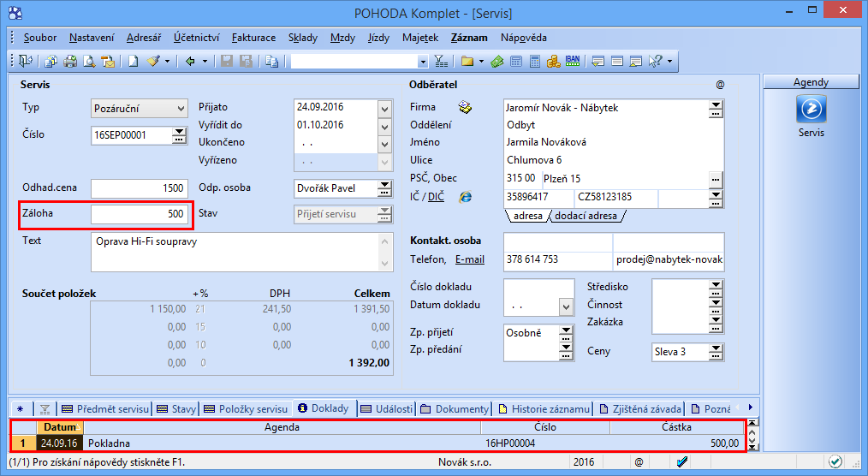Click the E-mail link
This screenshot has width=868, height=476.
coord(469,259)
